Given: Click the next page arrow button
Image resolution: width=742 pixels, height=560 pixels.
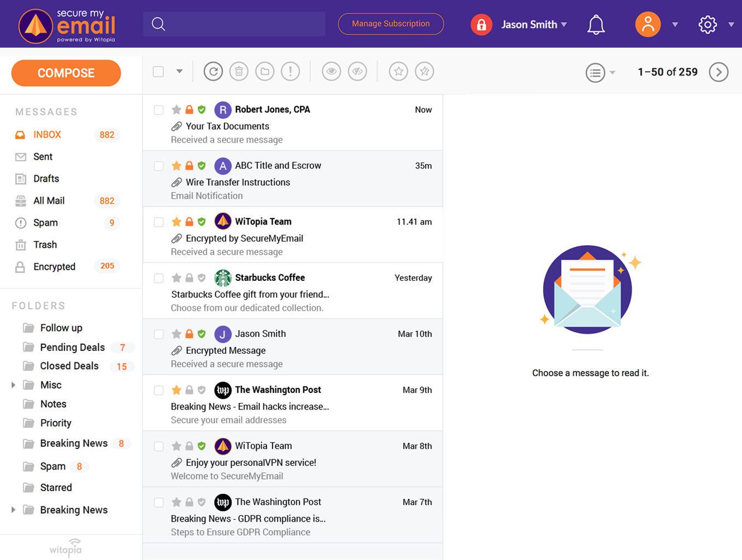Looking at the screenshot, I should click(x=718, y=72).
